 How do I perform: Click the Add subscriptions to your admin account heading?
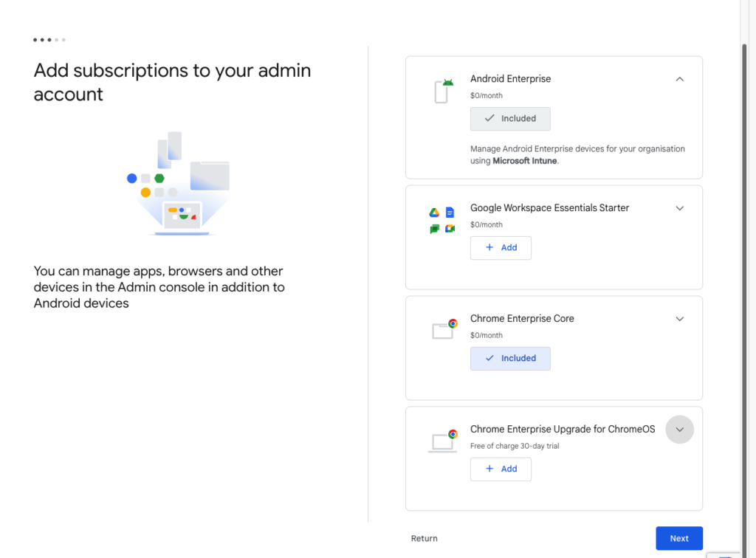172,82
